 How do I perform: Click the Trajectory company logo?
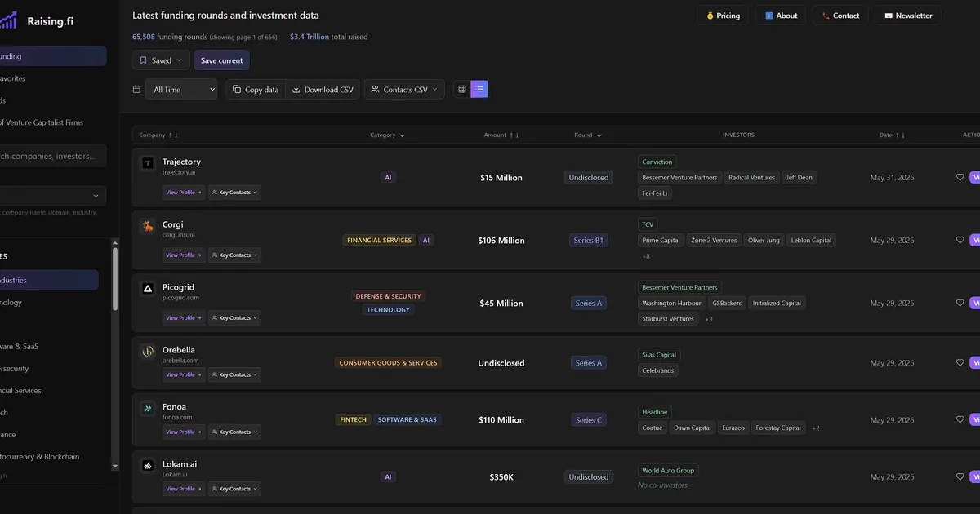pos(147,163)
